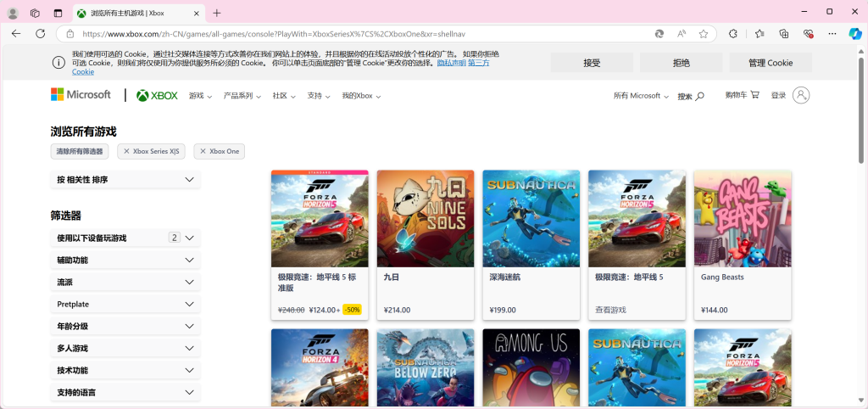This screenshot has height=409, width=868.
Task: Open the workspaces icon in title bar
Action: pos(35,14)
